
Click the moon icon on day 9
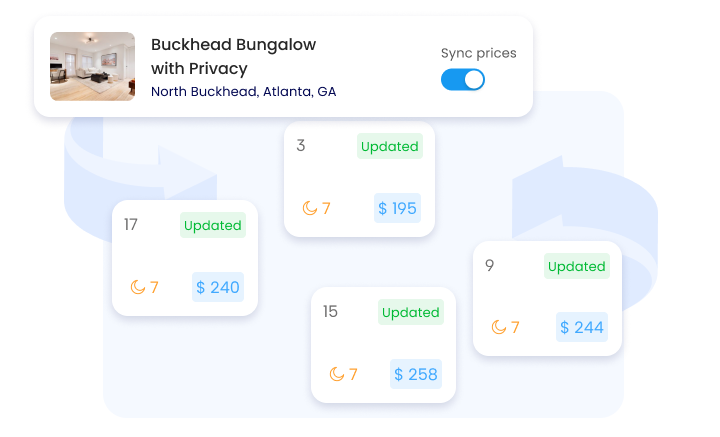(x=499, y=327)
